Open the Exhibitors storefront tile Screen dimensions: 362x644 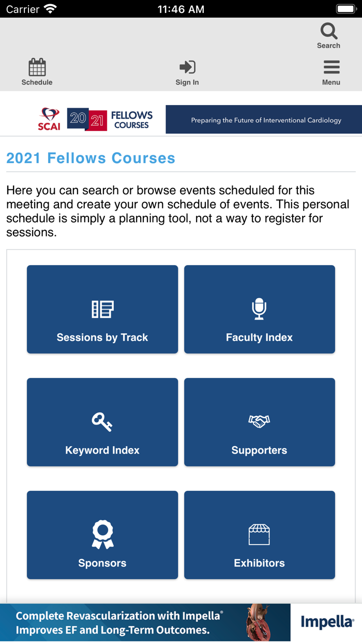click(x=259, y=535)
